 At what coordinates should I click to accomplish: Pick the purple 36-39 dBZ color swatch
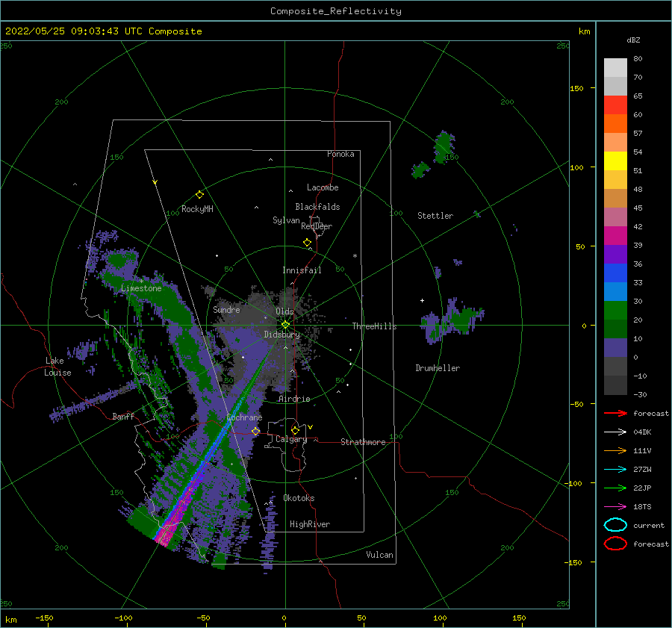point(615,255)
